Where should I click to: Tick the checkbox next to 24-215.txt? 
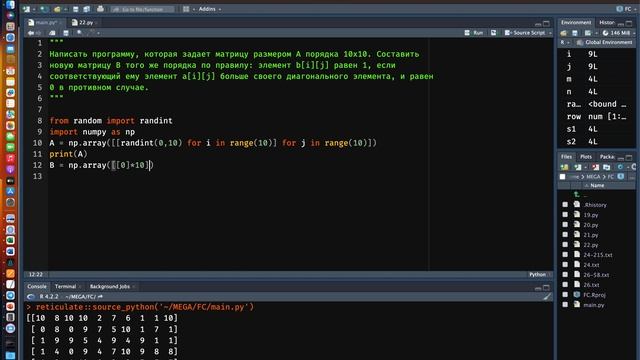click(565, 255)
